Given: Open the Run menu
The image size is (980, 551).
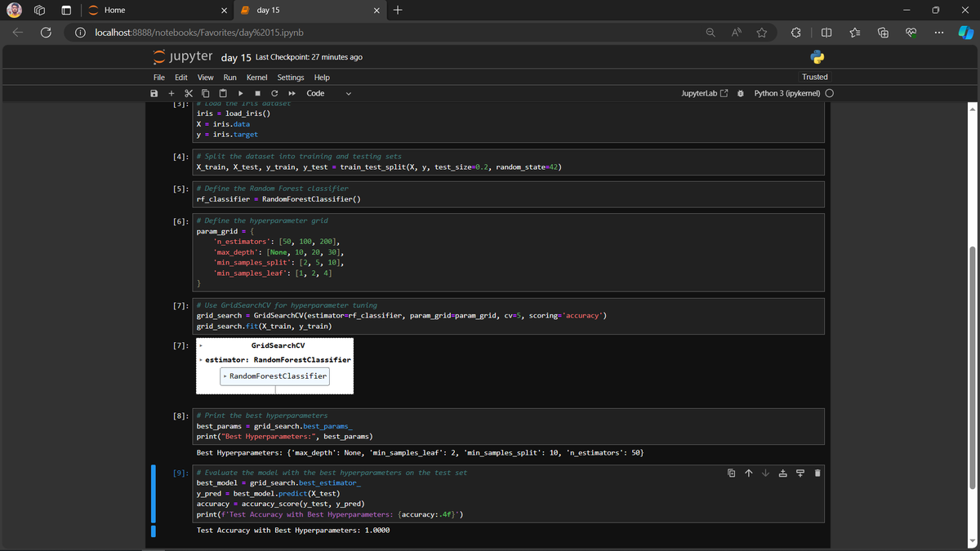Looking at the screenshot, I should [230, 77].
